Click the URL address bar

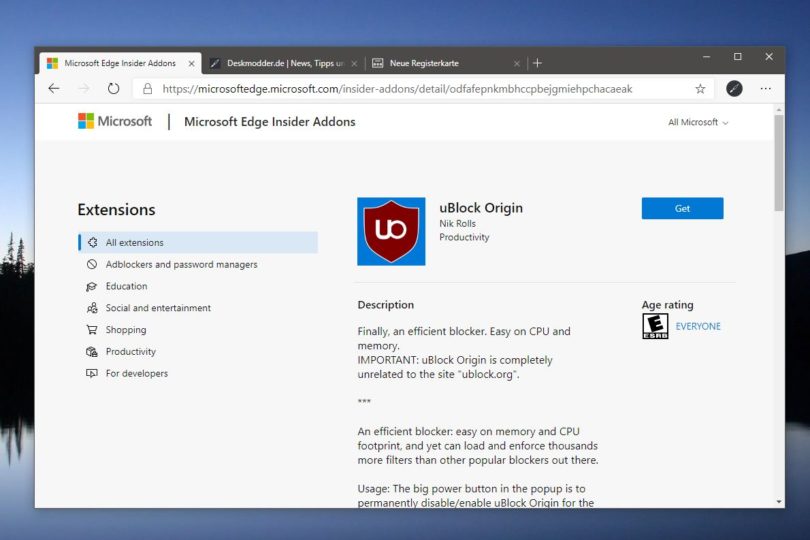coord(424,89)
